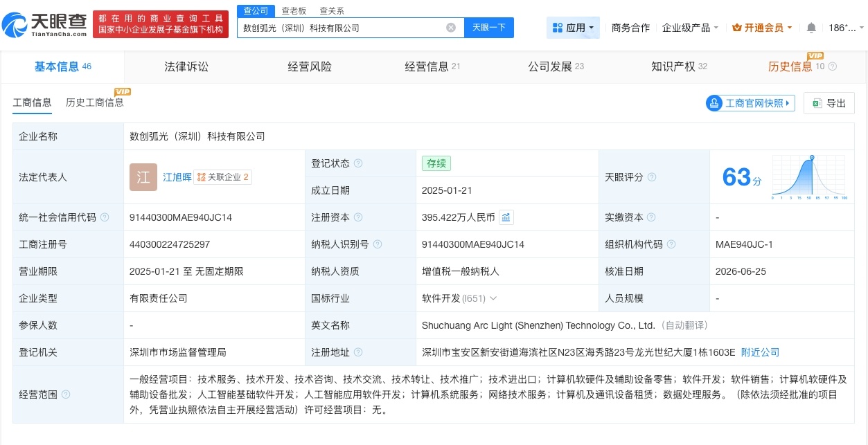Select the 工商信息 sub-tab
The height and width of the screenshot is (445, 868).
pyautogui.click(x=32, y=102)
